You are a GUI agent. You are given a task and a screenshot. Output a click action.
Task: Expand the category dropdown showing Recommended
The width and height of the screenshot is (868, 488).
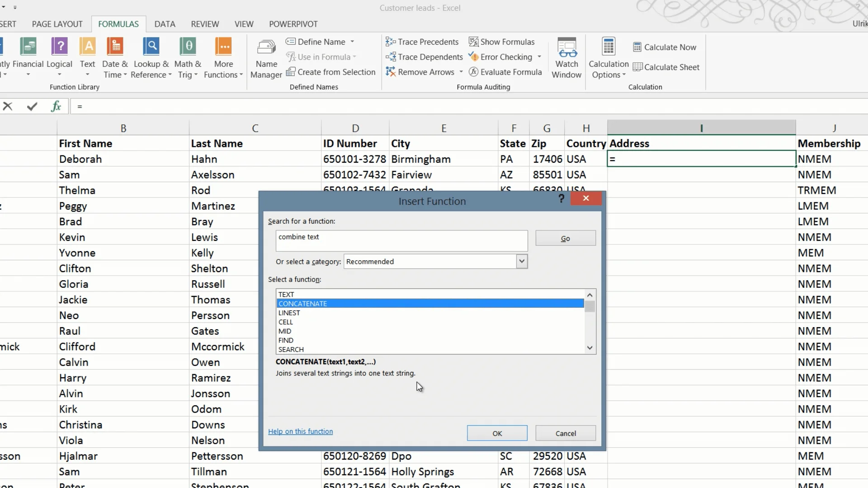pyautogui.click(x=522, y=262)
